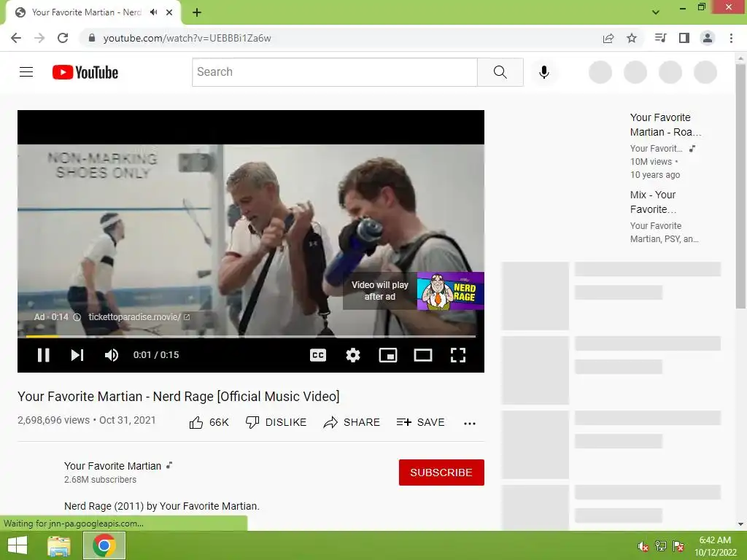The image size is (747, 560).
Task: Click the page vertical scrollbar
Action: (740, 186)
